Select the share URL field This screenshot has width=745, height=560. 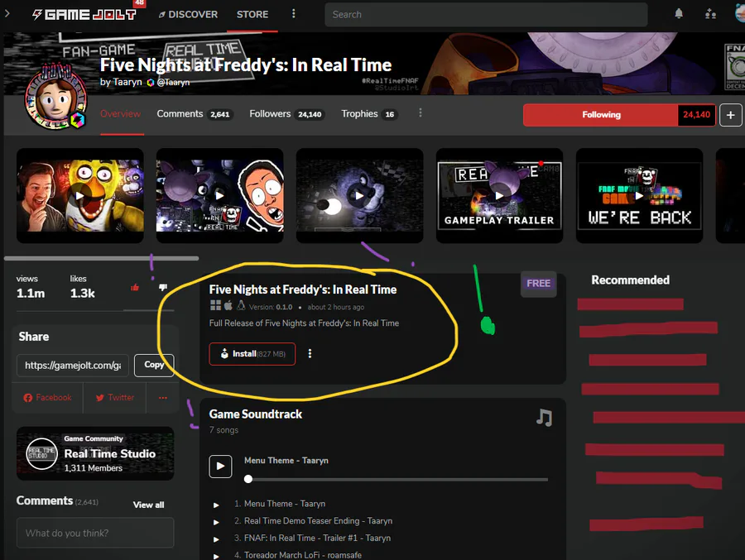tap(73, 366)
